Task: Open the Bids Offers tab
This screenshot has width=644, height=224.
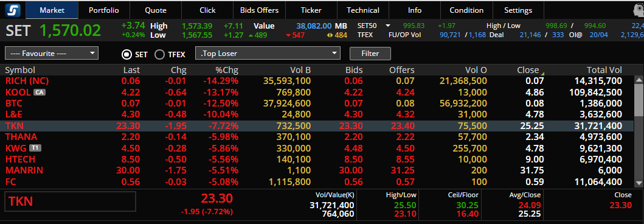Action: tap(259, 10)
